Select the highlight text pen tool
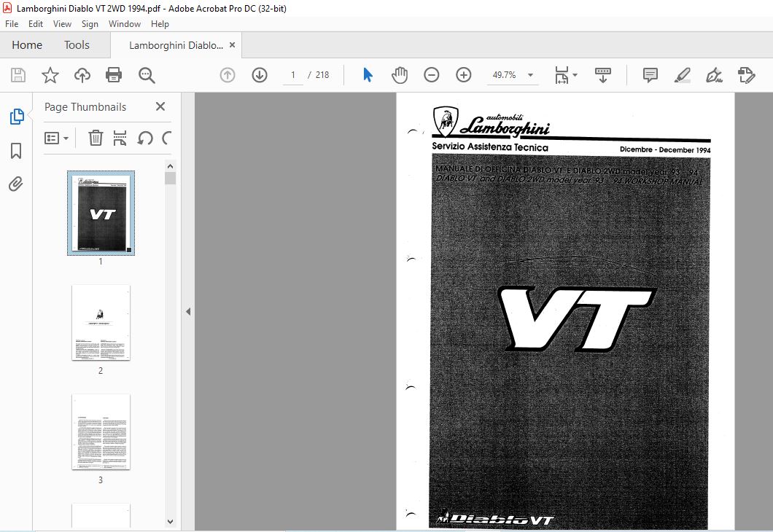Image resolution: width=773 pixels, height=532 pixels. (x=683, y=75)
